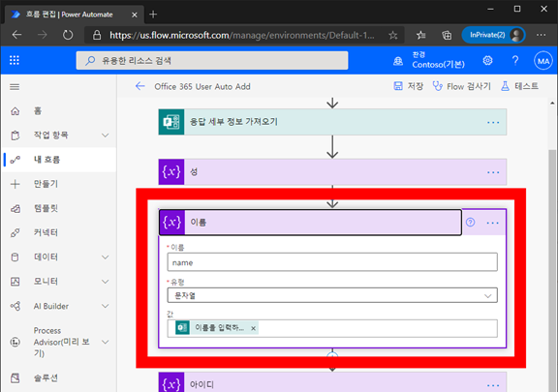Open 솔루션 in the sidebar

coord(58,377)
